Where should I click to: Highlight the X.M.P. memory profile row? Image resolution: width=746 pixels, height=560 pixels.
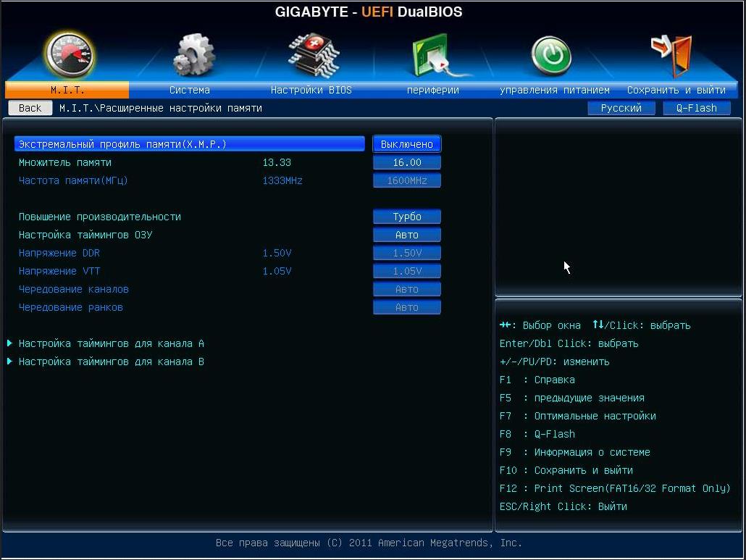tap(188, 144)
